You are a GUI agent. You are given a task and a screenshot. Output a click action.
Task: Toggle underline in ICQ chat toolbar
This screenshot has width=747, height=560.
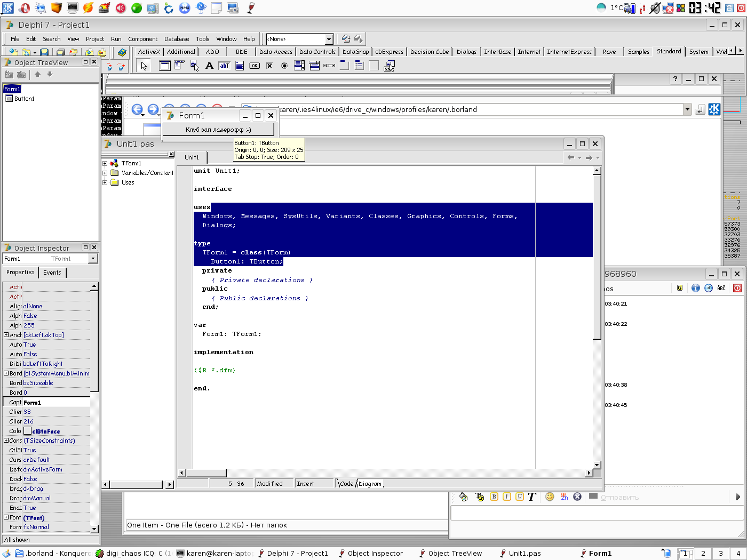(x=519, y=497)
